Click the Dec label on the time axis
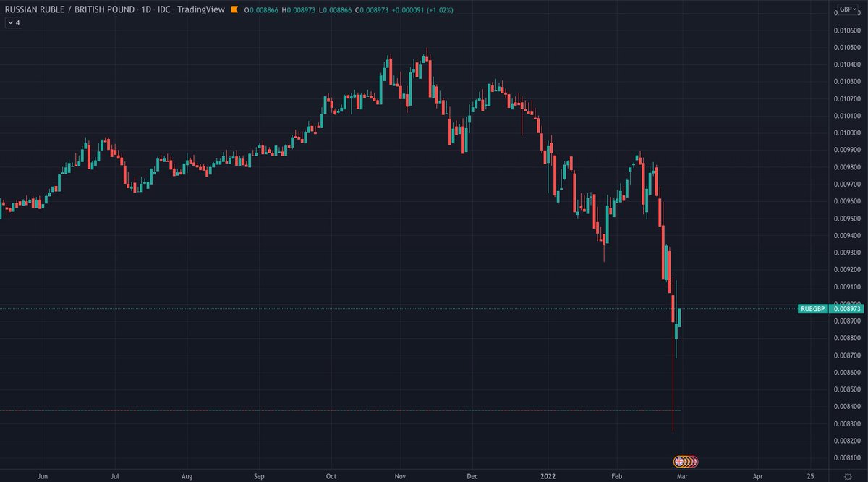This screenshot has height=482, width=868. tap(472, 478)
